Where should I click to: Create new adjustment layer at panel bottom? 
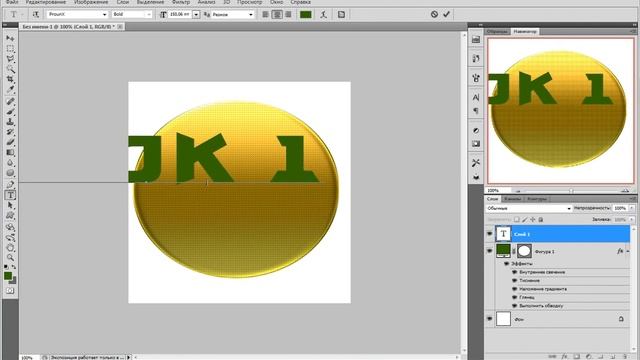click(589, 356)
